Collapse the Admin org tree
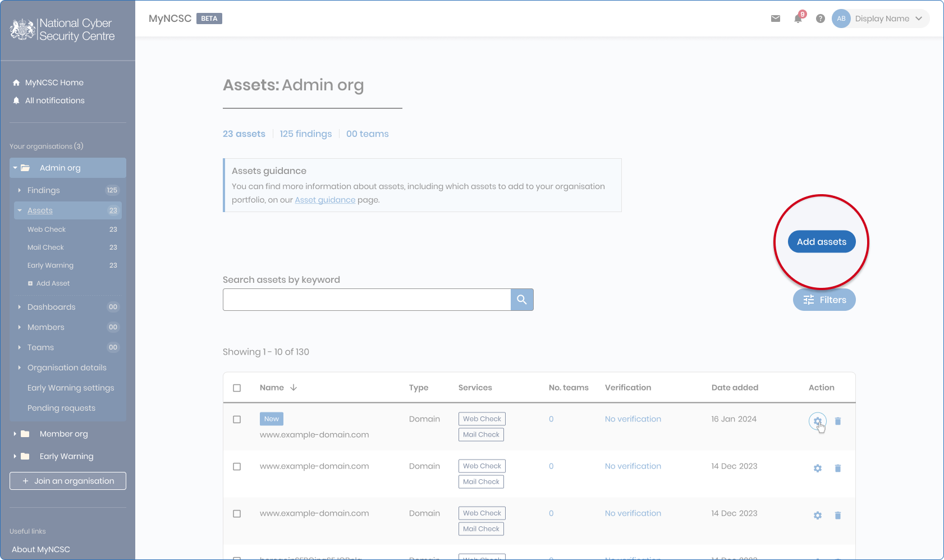 tap(15, 168)
